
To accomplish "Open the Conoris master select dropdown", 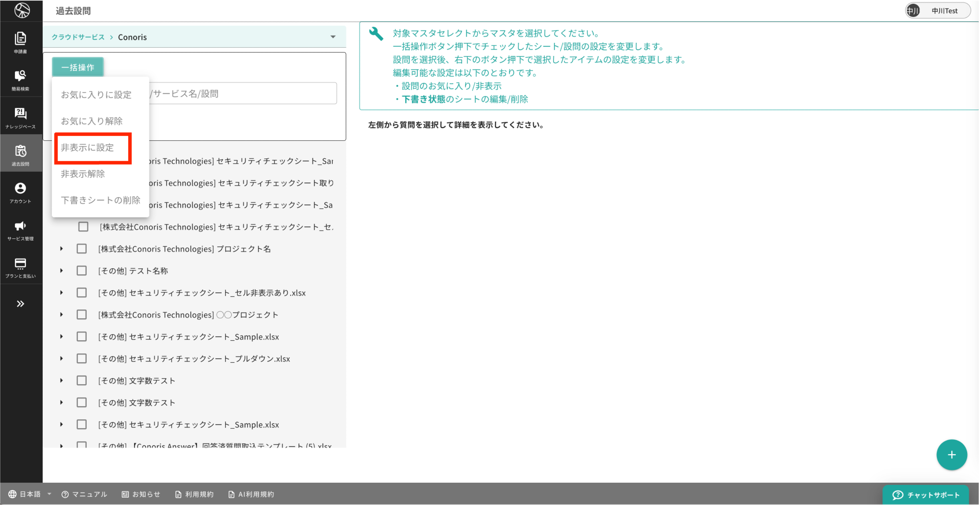I will tap(333, 37).
